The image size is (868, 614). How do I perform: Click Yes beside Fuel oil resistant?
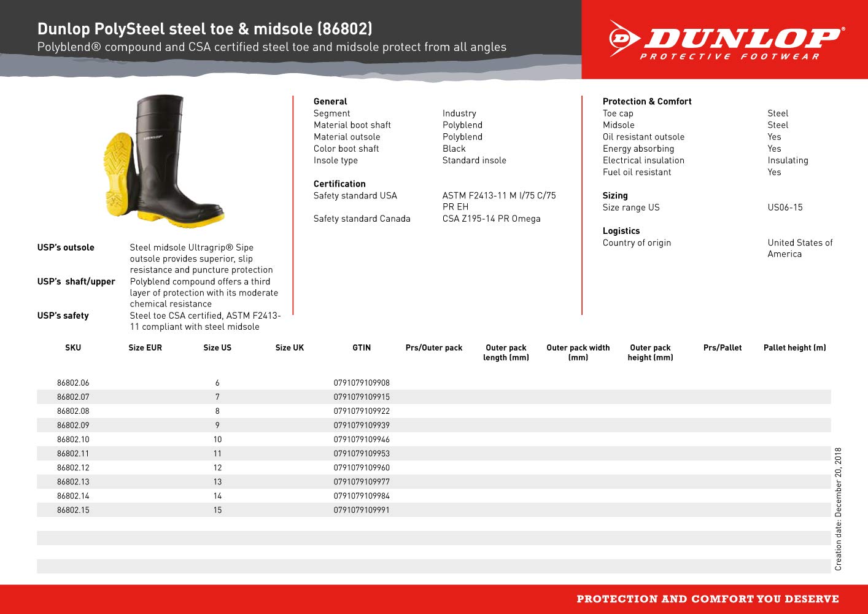coord(774,172)
